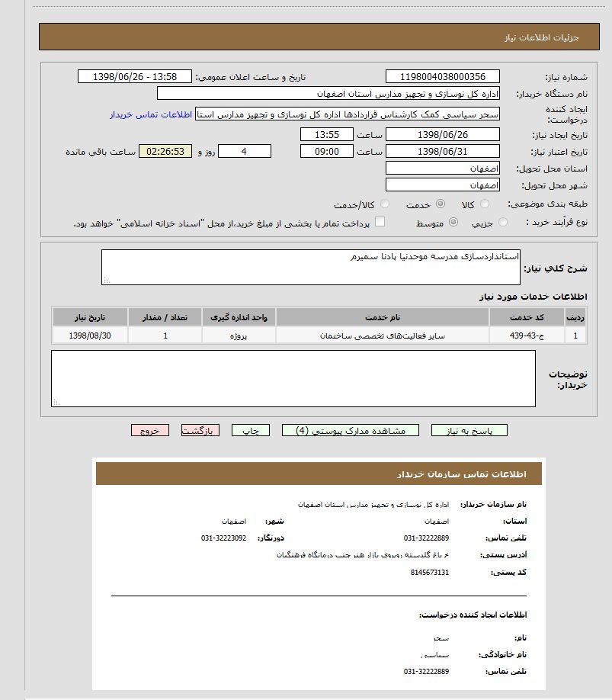
Task: Click the 'شرح کلی نیاز' description text area
Action: (x=311, y=267)
